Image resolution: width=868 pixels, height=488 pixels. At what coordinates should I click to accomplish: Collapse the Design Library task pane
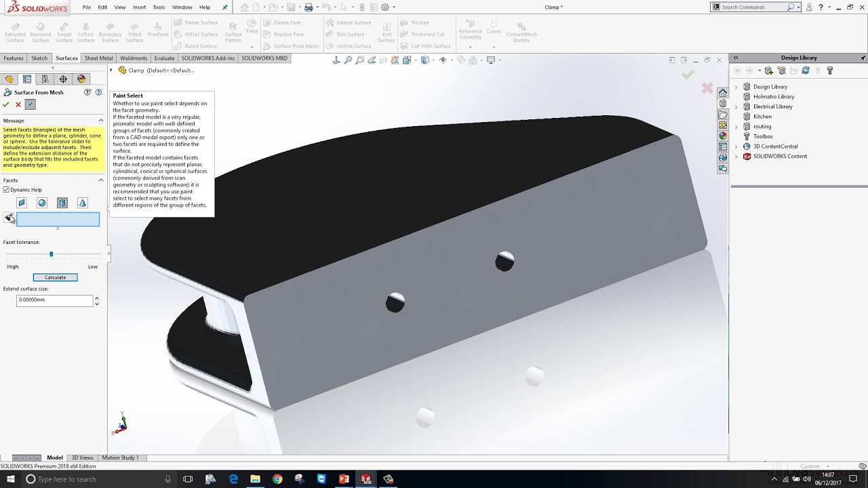click(x=736, y=58)
